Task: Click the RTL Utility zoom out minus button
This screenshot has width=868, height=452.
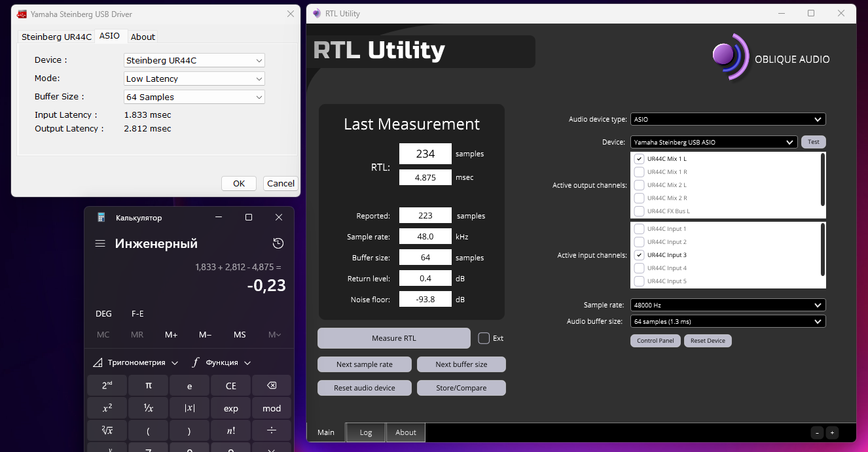Action: coord(817,432)
